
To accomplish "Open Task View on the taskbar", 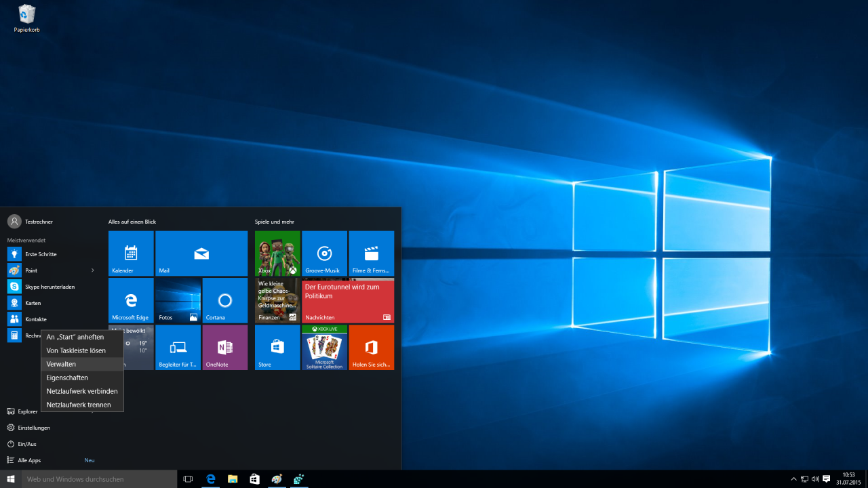I will pos(189,479).
